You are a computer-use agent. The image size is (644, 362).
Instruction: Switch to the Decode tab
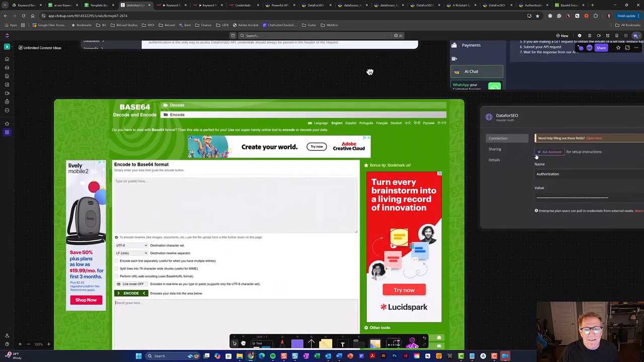tap(177, 105)
